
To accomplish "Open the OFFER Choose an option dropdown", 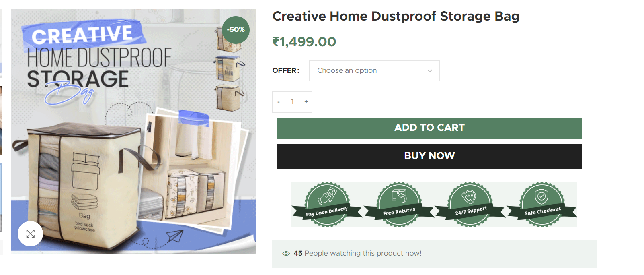I will [x=374, y=71].
